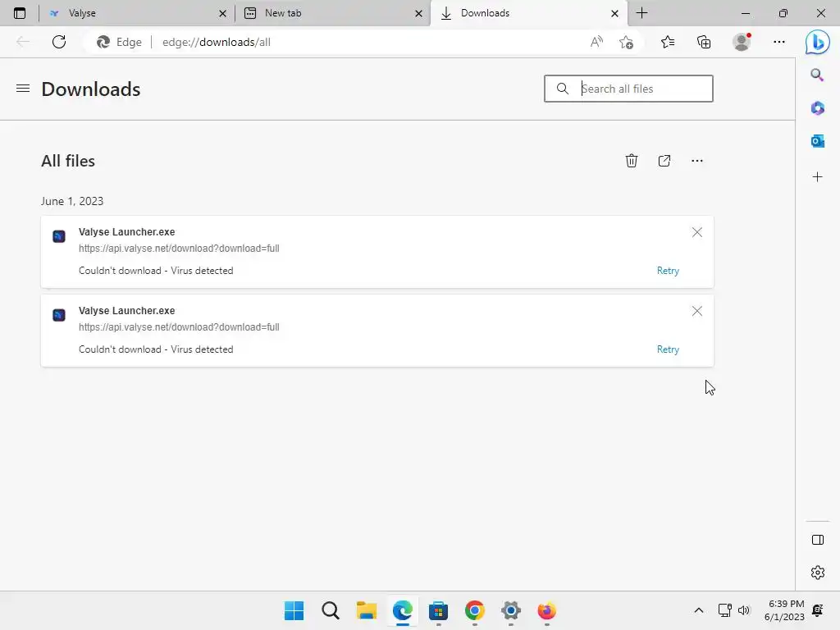The height and width of the screenshot is (630, 840).
Task: Click the first Valyse Launcher file icon
Action: [x=59, y=235]
